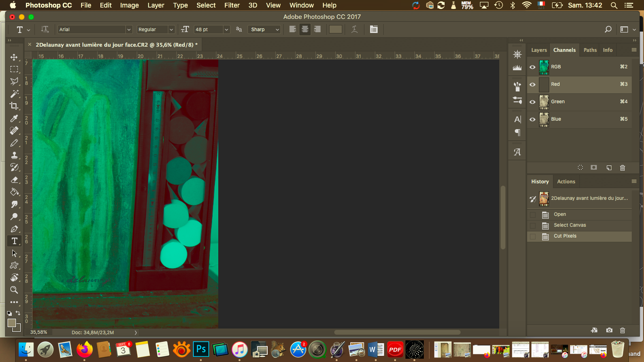Select the Polygonal Lasso tool
Screen dimensions: 644x362
[x=14, y=82]
